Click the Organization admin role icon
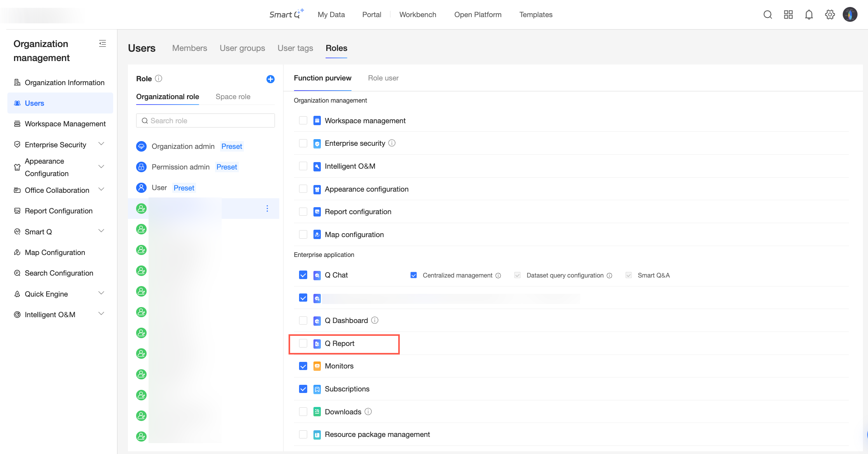 click(141, 146)
